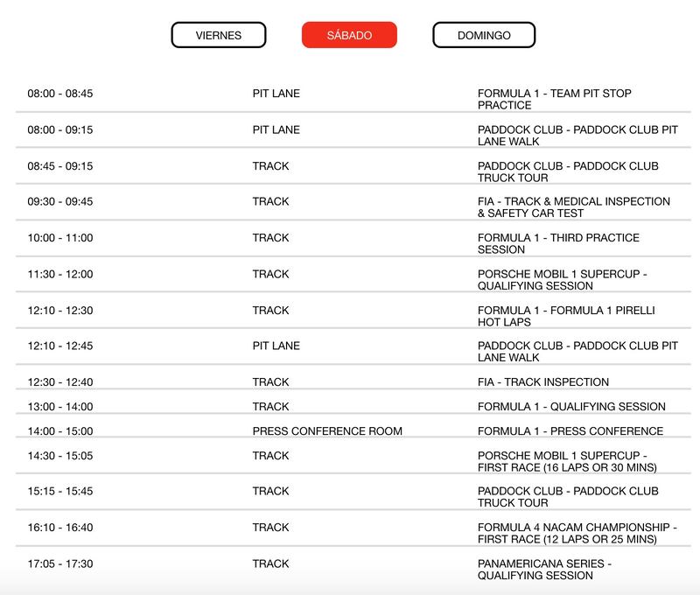Click TRACK in the 14:30 - 15:05 row
Screen dimensions: 700x595
[x=270, y=456]
